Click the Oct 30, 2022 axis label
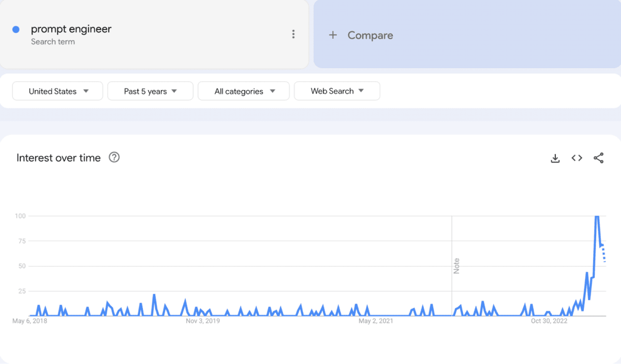 (549, 321)
